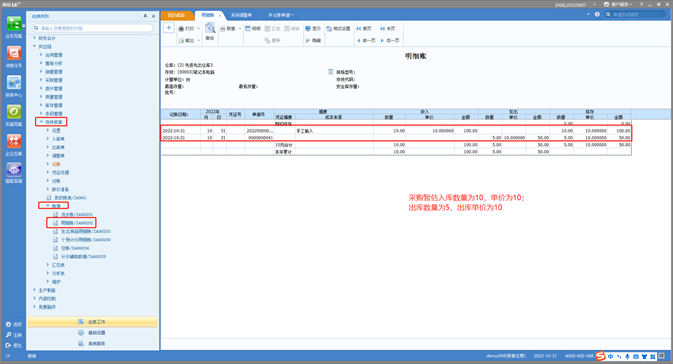The width and height of the screenshot is (673, 364).
Task: Open 实施导航 sidebar icon
Action: coord(14,115)
